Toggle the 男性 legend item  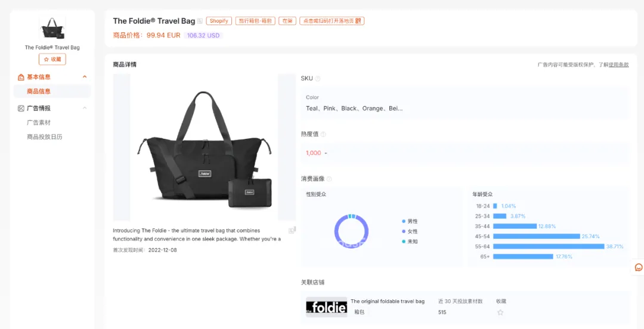(410, 221)
